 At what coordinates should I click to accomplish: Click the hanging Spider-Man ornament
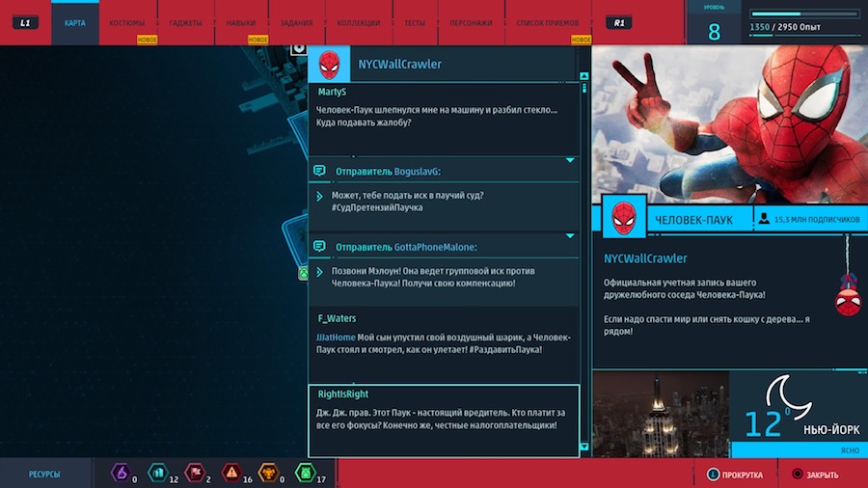click(848, 294)
